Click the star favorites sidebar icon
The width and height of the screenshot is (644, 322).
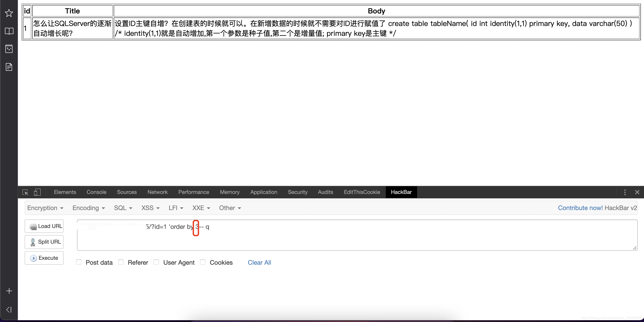pos(9,13)
